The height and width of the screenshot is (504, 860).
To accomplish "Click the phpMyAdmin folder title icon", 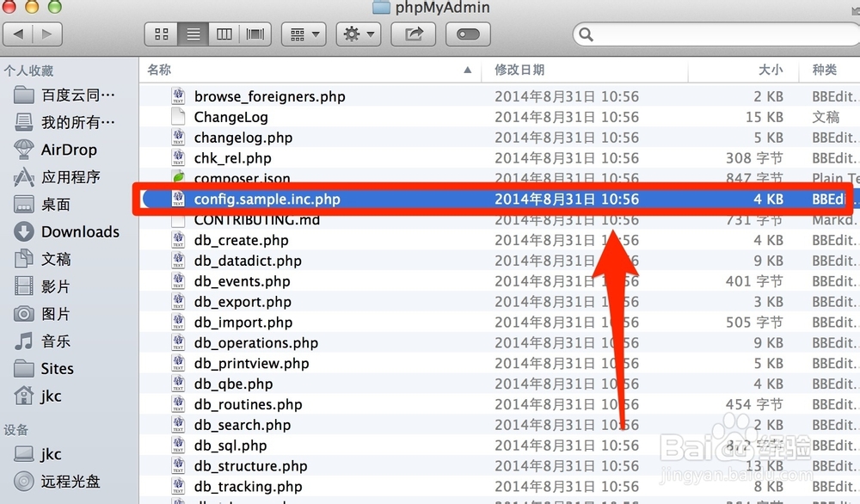I will [x=381, y=7].
